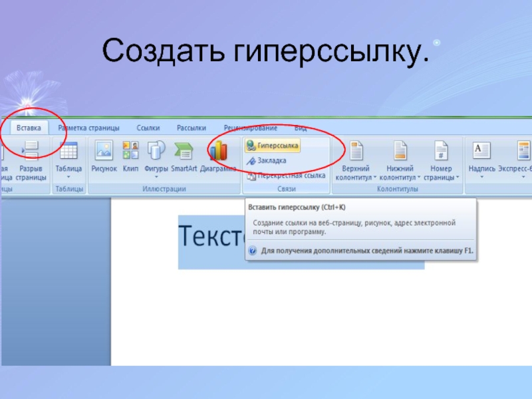The width and height of the screenshot is (532, 399).
Task: Click the Закладка bookmark button
Action: [x=267, y=160]
